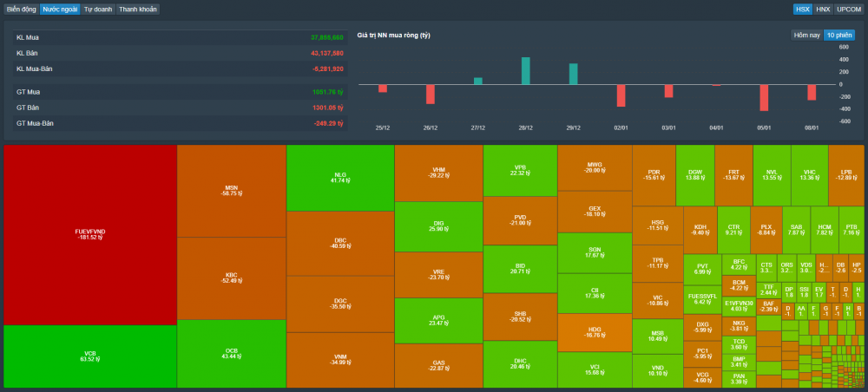The image size is (868, 392).
Task: Click the 05/01 red bar in chart
Action: tap(764, 98)
